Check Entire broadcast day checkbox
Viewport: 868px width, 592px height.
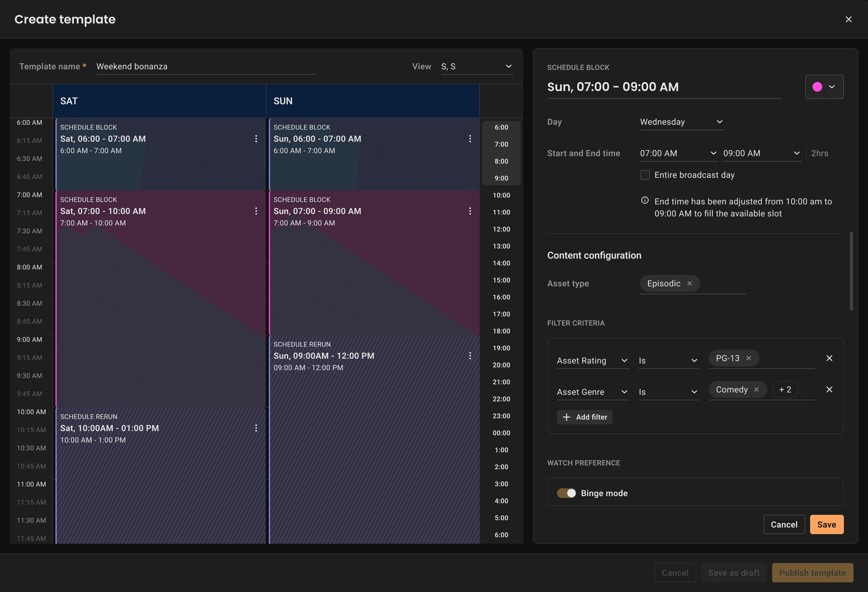click(x=645, y=175)
